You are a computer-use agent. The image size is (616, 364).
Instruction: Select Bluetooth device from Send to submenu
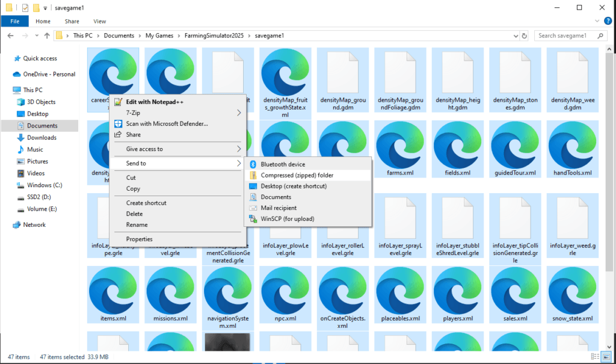tap(283, 164)
